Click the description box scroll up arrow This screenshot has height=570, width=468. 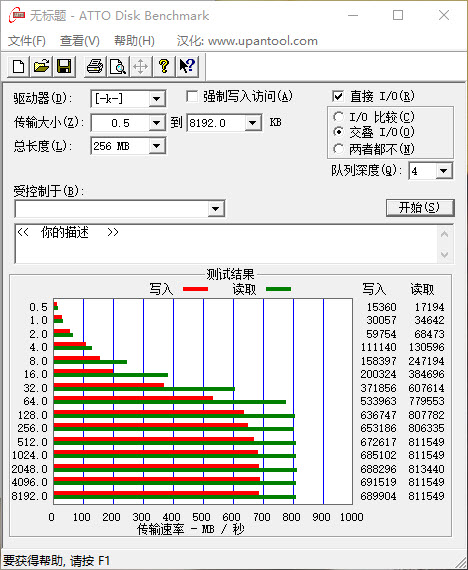click(x=444, y=234)
